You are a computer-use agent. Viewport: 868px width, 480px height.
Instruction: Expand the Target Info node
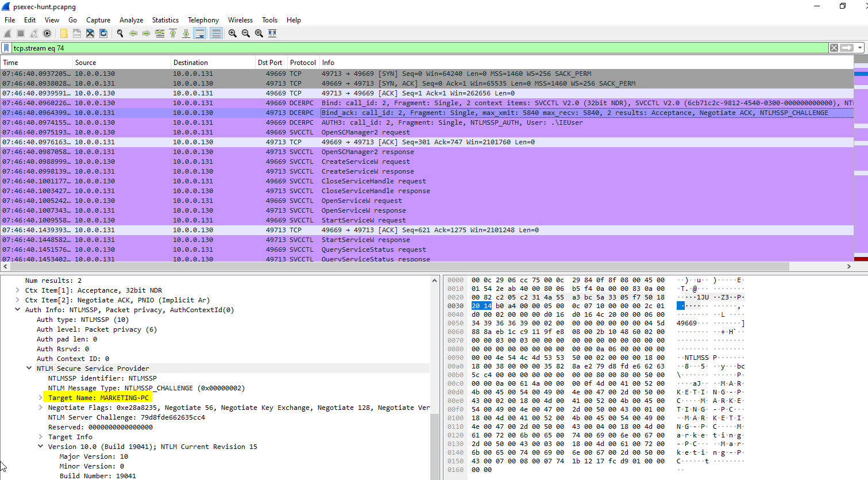coord(41,437)
